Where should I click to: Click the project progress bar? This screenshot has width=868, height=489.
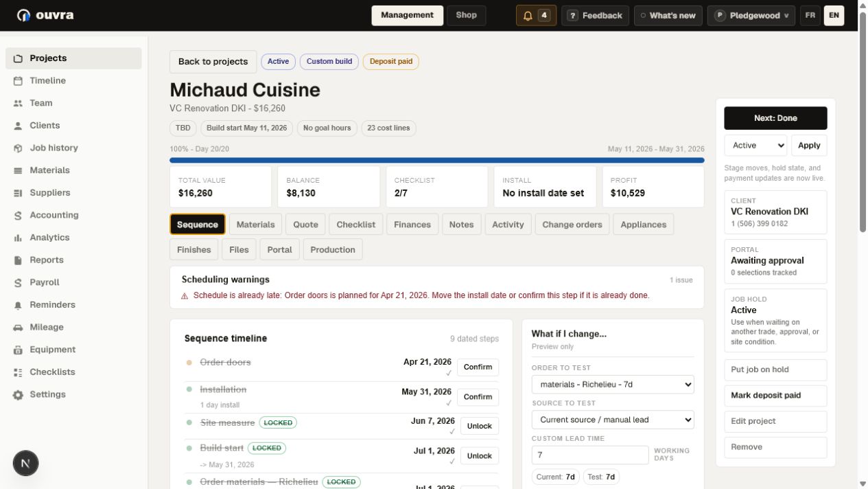[437, 161]
